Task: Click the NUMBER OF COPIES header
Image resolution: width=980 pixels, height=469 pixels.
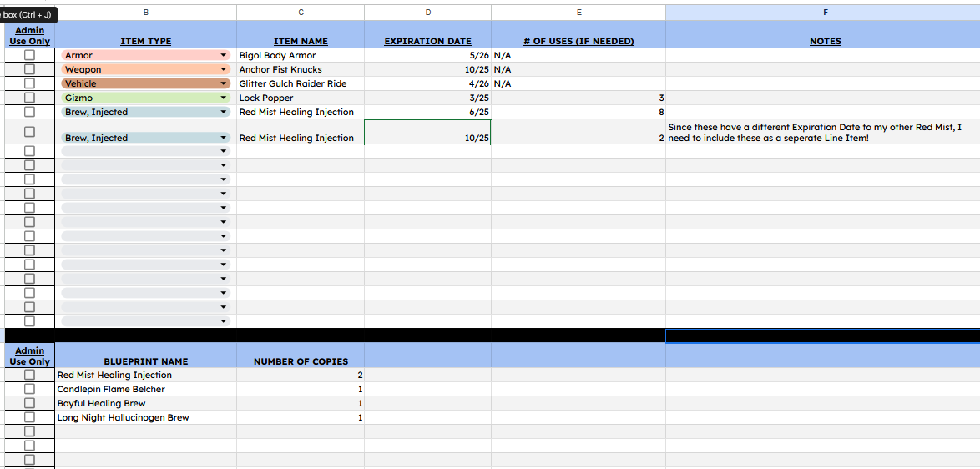Action: pyautogui.click(x=301, y=355)
